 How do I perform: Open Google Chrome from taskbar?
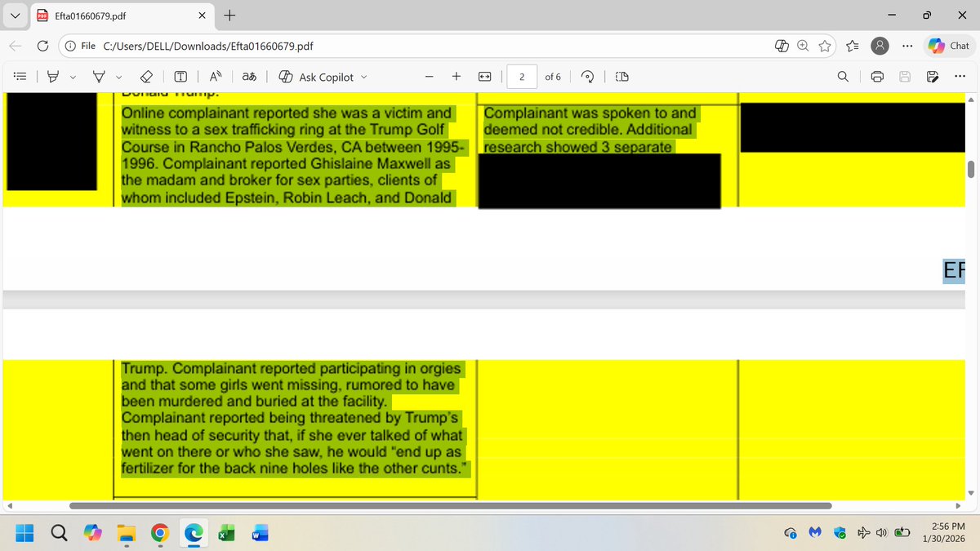click(x=160, y=534)
